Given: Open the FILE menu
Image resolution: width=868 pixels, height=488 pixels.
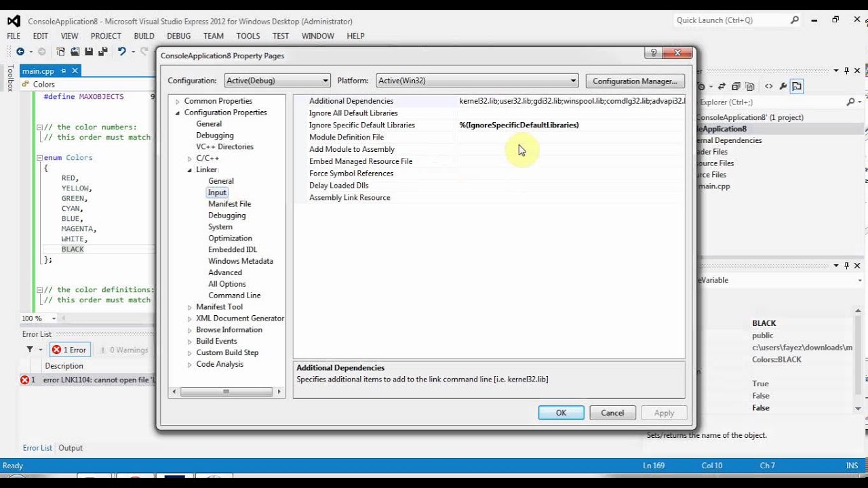Looking at the screenshot, I should (14, 36).
